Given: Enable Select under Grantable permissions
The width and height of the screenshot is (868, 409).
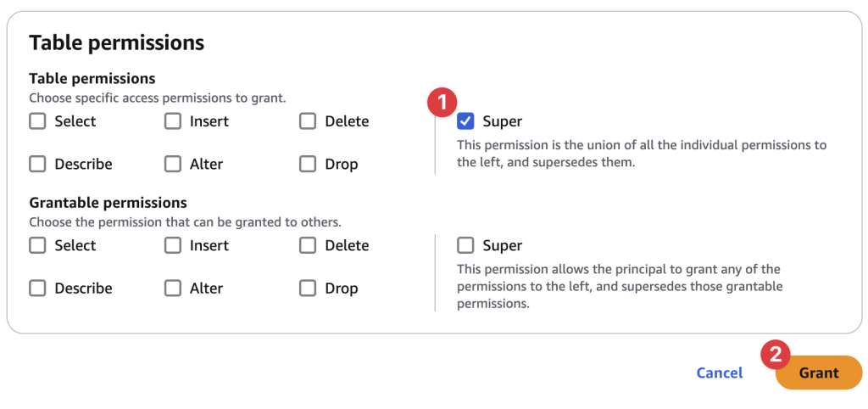Looking at the screenshot, I should 37,245.
